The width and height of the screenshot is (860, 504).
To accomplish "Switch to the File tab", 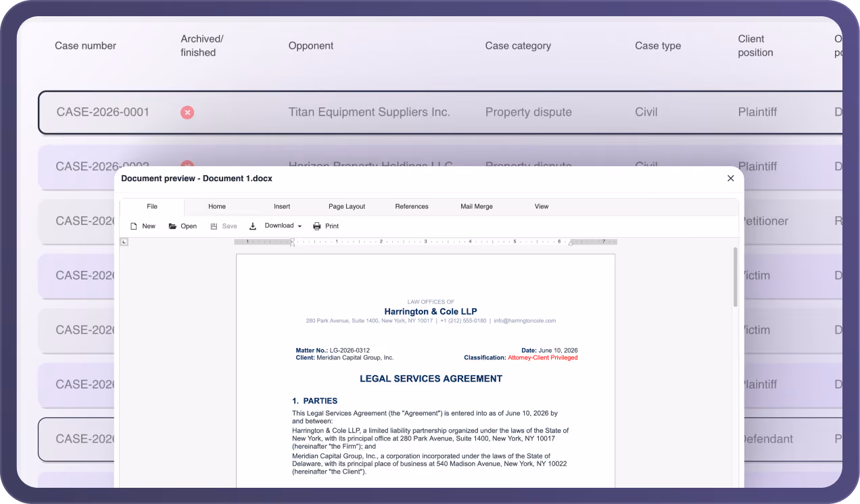I will coord(152,207).
